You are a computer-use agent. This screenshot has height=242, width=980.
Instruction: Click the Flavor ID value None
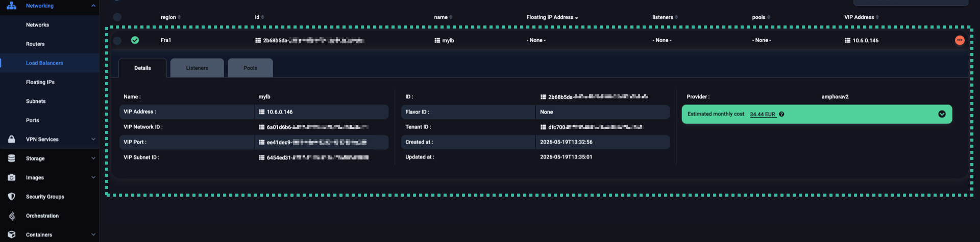546,112
